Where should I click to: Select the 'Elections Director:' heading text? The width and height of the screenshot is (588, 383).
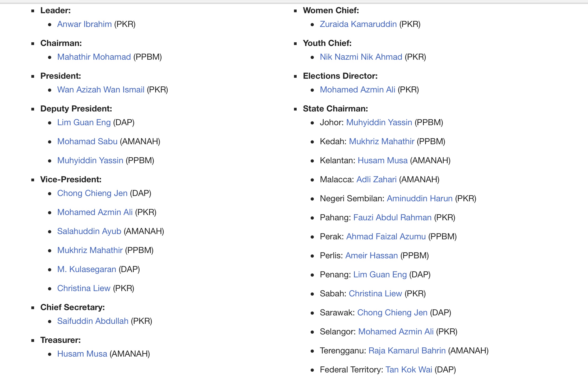pyautogui.click(x=340, y=76)
